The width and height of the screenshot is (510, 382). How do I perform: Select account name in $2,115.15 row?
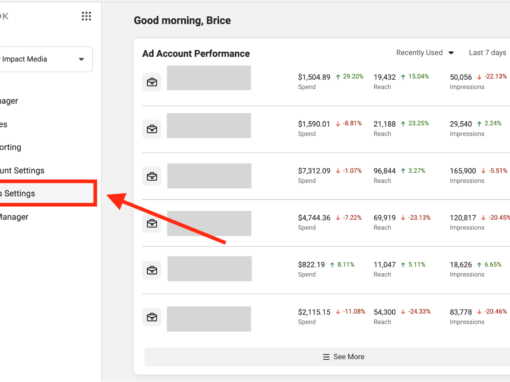[x=209, y=319]
